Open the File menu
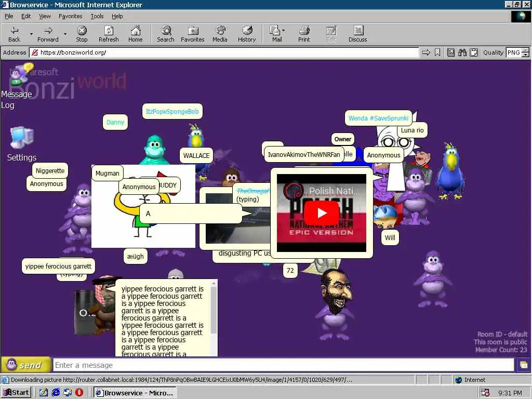The height and width of the screenshot is (399, 532). [9, 16]
